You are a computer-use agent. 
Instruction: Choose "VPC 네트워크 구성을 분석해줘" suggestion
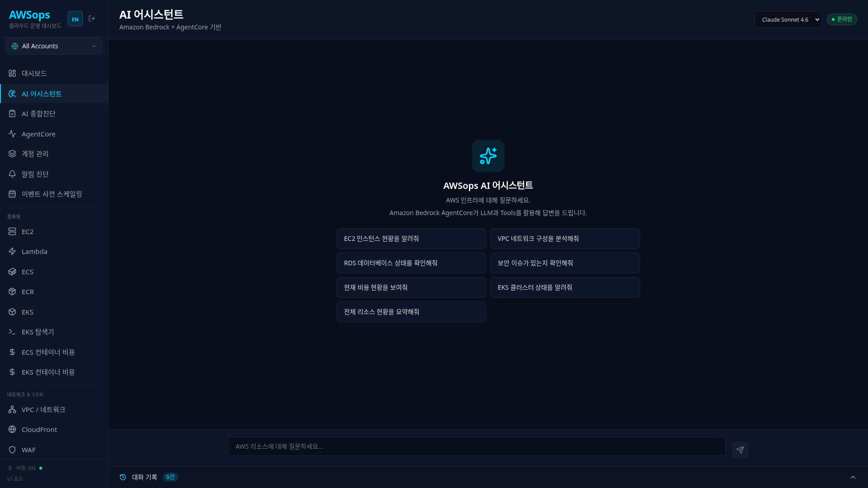(565, 239)
